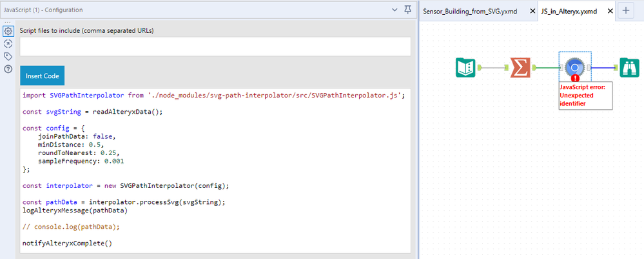Pin the Configuration panel
Viewport: 644px width, 259px height.
408,10
